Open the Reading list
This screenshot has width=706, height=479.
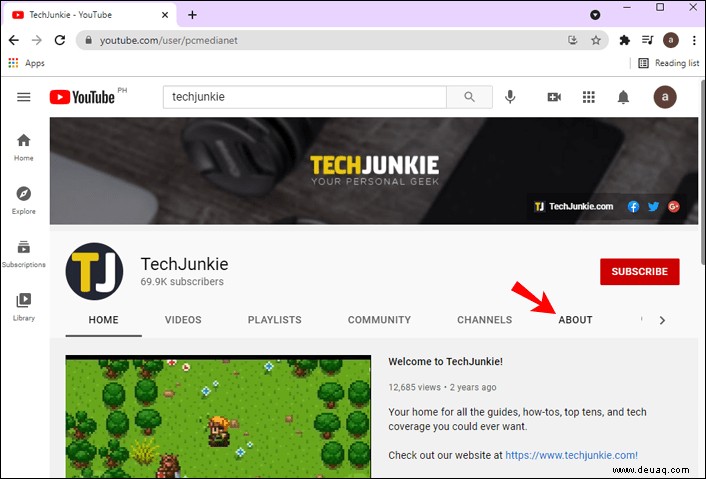pyautogui.click(x=669, y=63)
